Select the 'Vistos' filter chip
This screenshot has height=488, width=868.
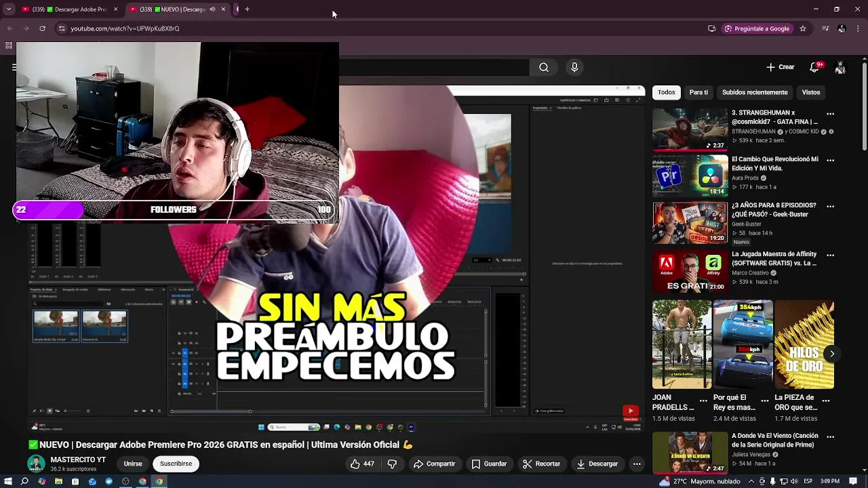(811, 92)
